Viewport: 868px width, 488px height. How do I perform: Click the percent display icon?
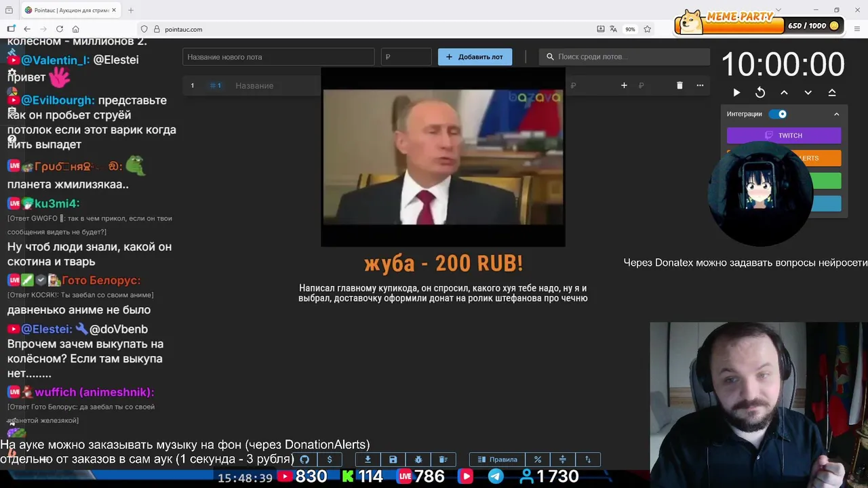pyautogui.click(x=538, y=460)
